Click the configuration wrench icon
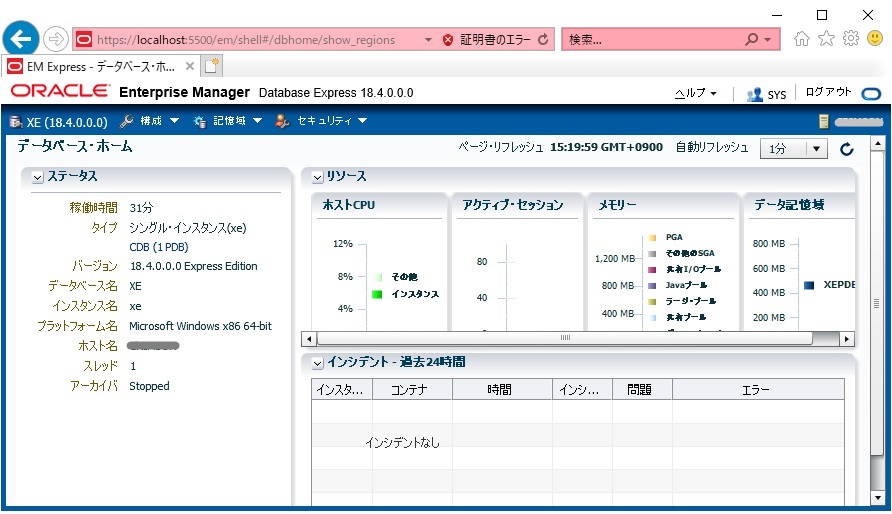 [126, 121]
